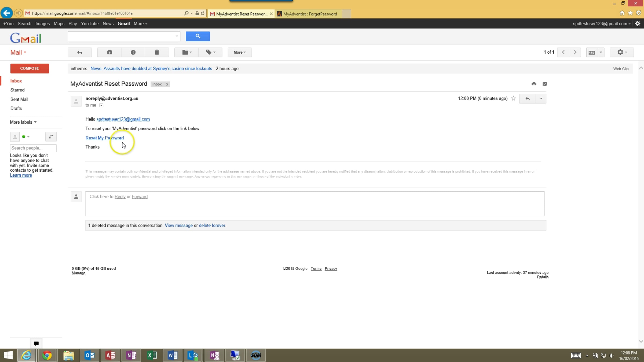Open the Starred folder
This screenshot has width=644, height=362.
pyautogui.click(x=17, y=90)
